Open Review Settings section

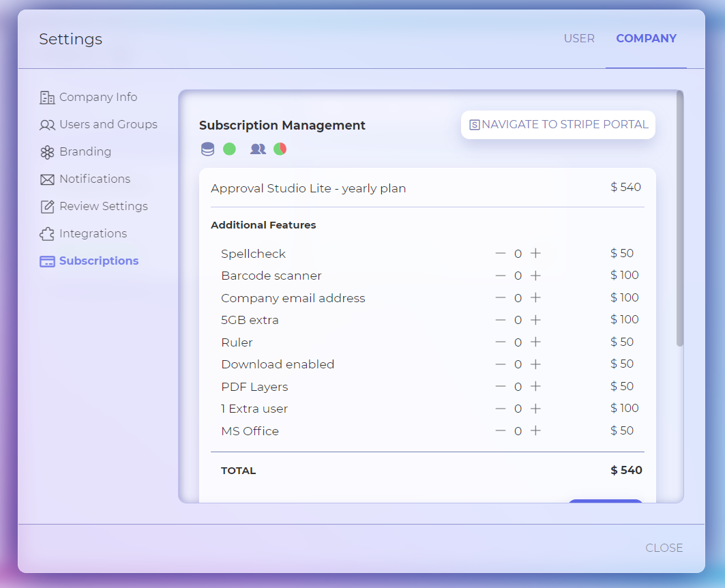pos(94,206)
